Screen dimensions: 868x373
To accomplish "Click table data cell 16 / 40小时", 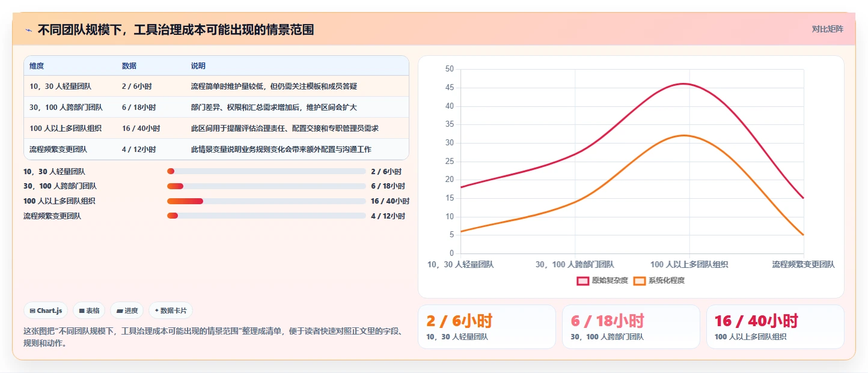I will [x=141, y=129].
